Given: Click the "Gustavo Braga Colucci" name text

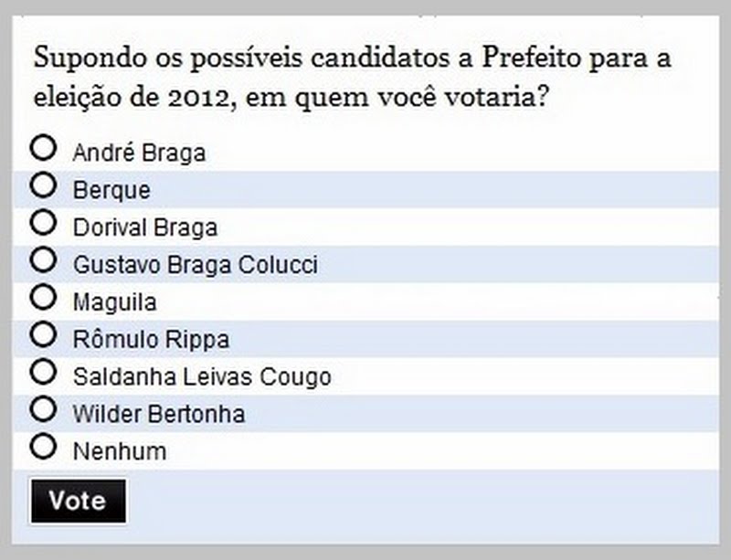Looking at the screenshot, I should click(x=196, y=266).
